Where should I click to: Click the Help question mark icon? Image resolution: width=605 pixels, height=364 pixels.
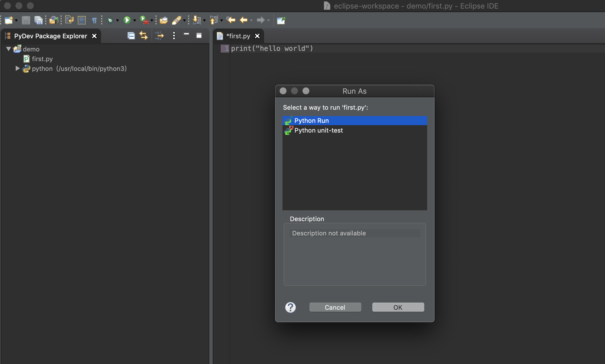[290, 307]
